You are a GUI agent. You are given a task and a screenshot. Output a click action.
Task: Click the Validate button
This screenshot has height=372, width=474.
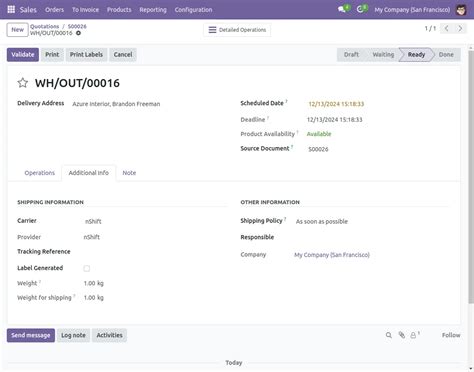tap(23, 55)
